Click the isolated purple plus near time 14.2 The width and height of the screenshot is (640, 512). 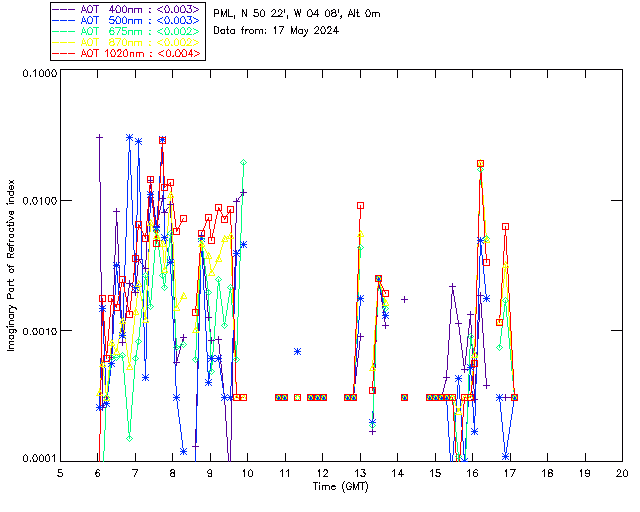click(404, 300)
